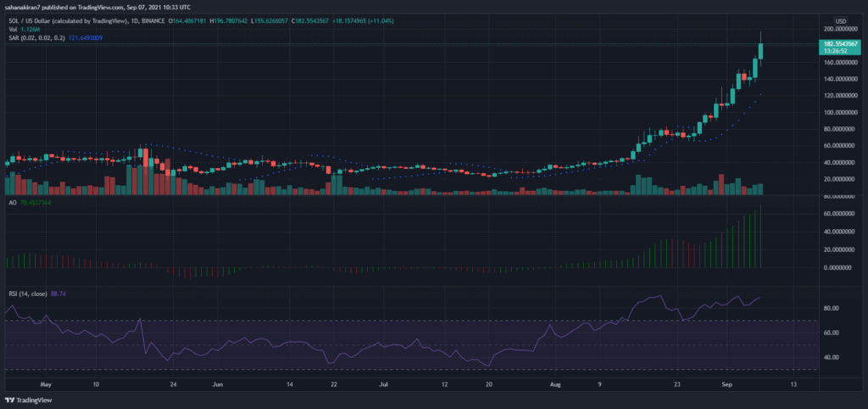Click the Sep label on time axis
This screenshot has width=868, height=409.
(726, 384)
